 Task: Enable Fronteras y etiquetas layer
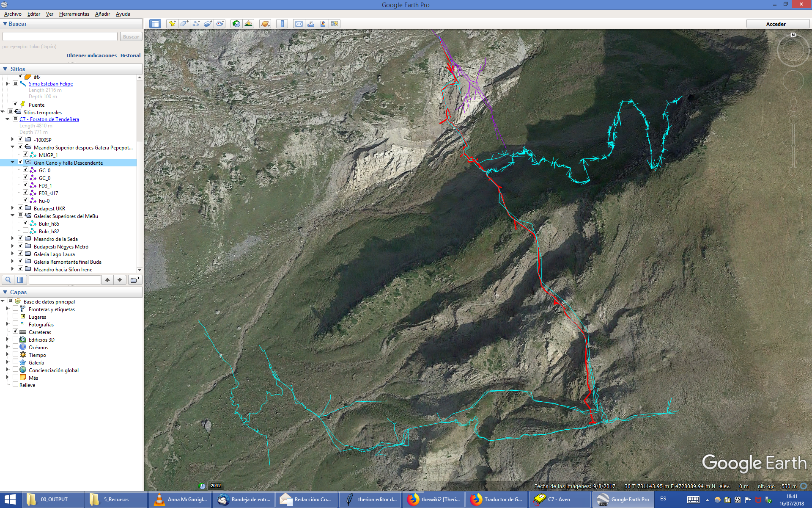16,309
